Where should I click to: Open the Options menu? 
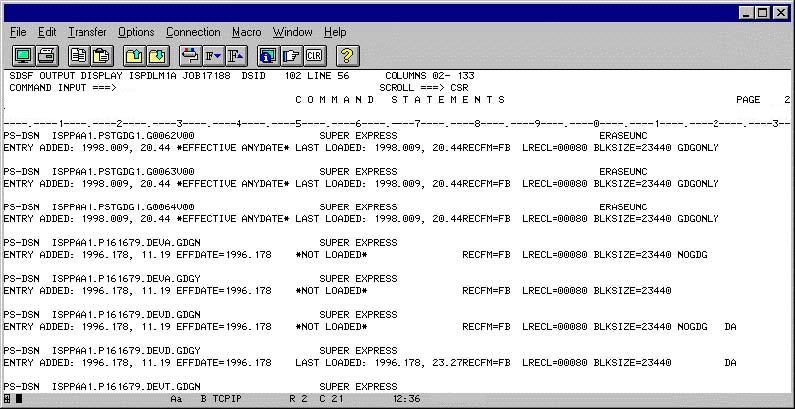pyautogui.click(x=136, y=32)
